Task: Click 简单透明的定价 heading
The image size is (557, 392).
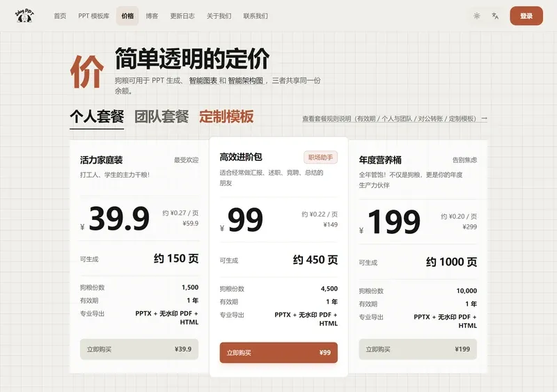Action: click(x=192, y=58)
